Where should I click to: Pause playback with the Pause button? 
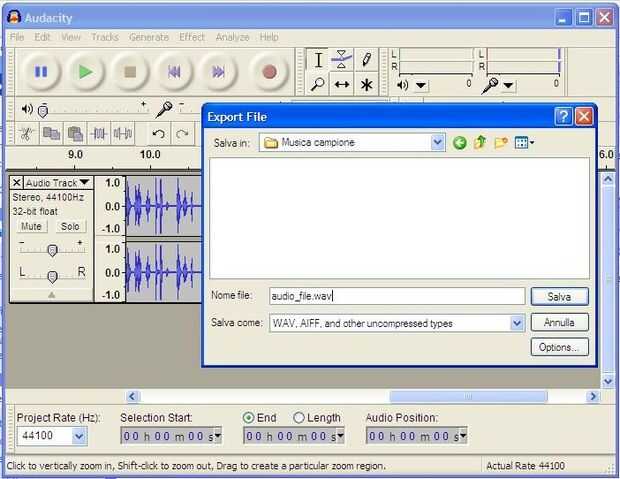(41, 72)
